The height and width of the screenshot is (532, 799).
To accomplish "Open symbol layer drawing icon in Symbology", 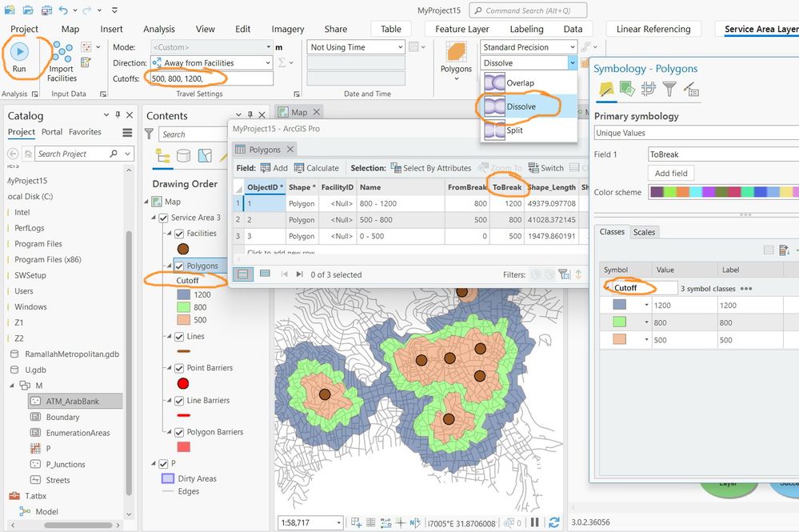I will tap(648, 89).
